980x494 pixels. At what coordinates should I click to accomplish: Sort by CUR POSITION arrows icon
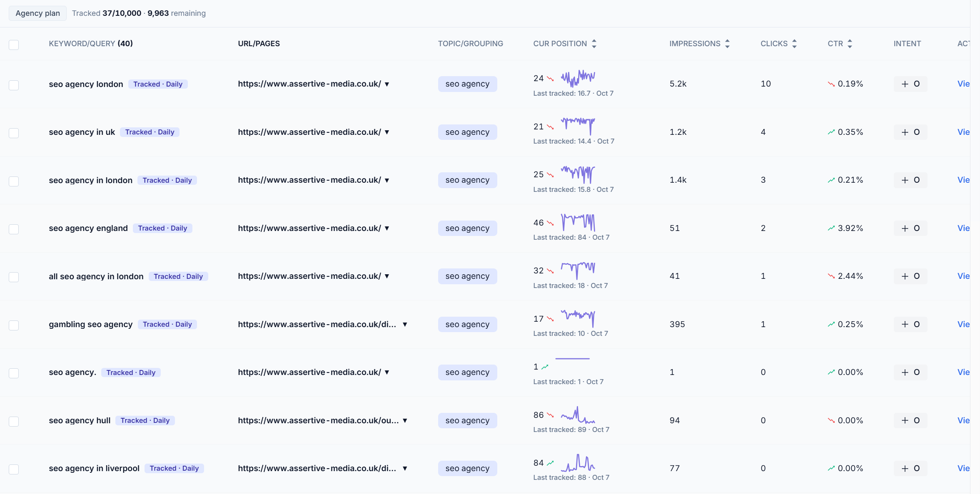click(594, 44)
